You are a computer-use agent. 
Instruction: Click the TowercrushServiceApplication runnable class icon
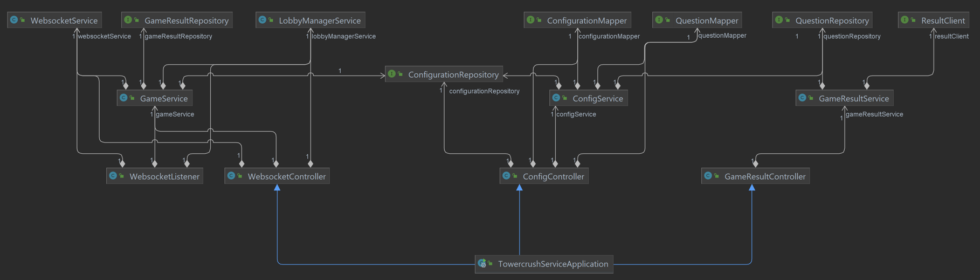[482, 263]
